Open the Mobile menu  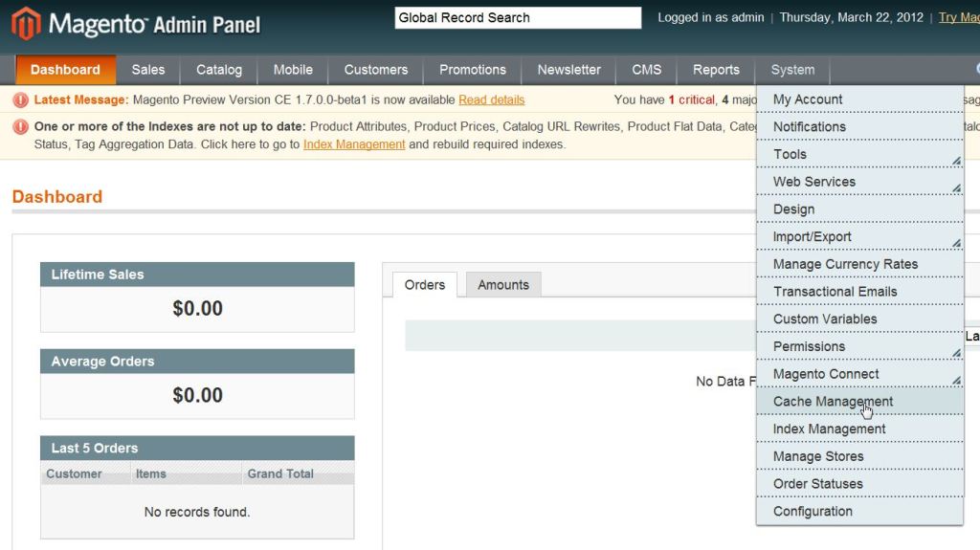pos(293,70)
